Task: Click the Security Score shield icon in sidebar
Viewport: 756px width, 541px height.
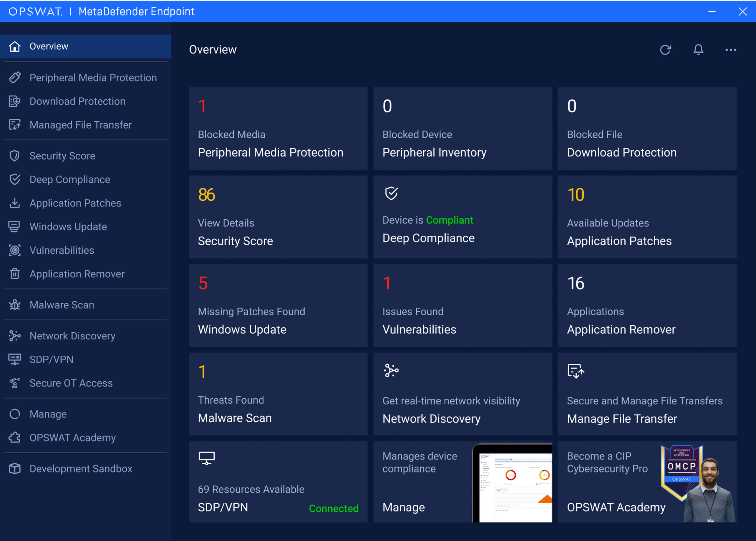Action: pyautogui.click(x=15, y=156)
